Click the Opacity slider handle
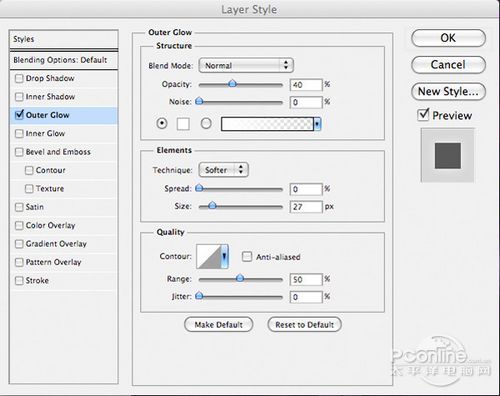Screen dimensions: 500x396 232,83
